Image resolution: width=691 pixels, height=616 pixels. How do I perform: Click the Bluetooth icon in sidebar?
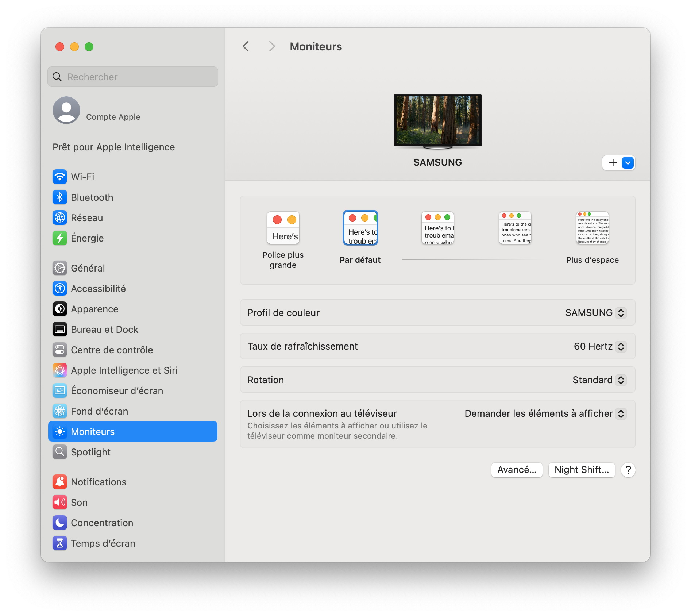coord(60,197)
